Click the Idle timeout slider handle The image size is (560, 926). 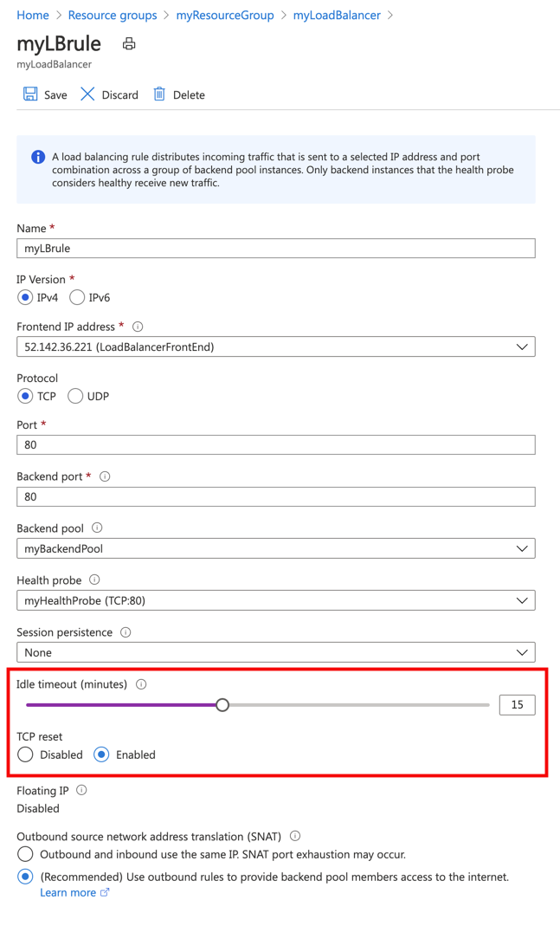click(x=222, y=705)
